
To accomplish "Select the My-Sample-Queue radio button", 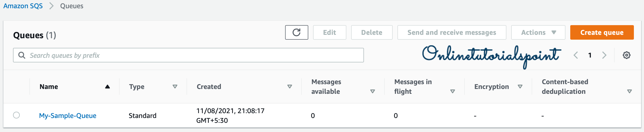I will (16, 115).
